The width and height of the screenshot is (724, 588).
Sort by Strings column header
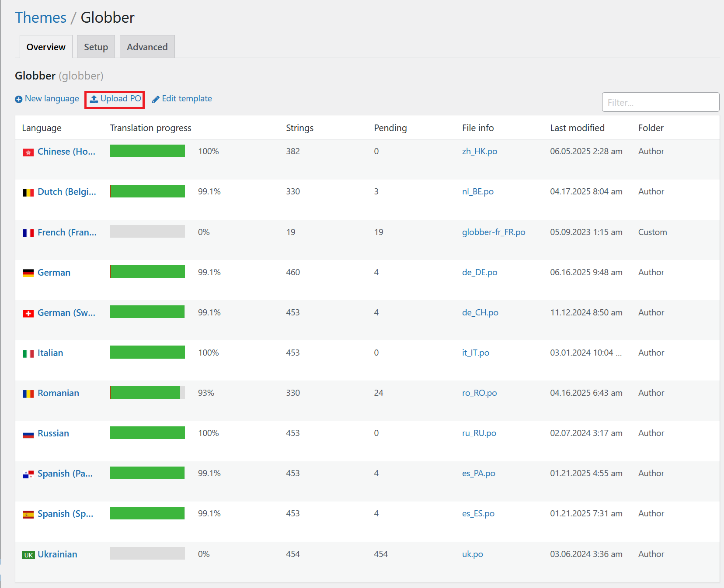pyautogui.click(x=300, y=128)
